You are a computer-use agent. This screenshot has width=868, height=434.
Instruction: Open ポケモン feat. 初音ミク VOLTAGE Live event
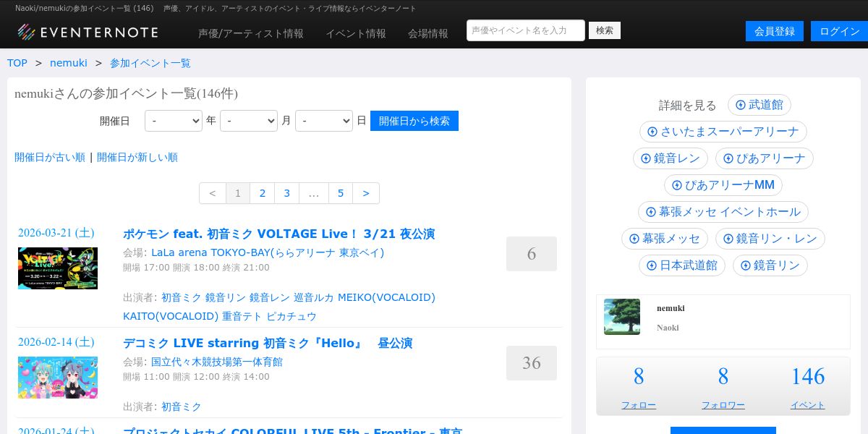(x=279, y=234)
